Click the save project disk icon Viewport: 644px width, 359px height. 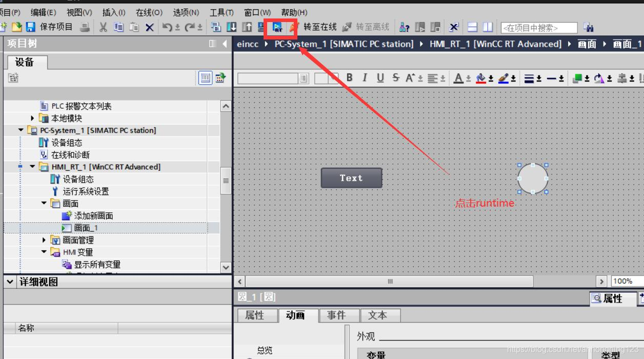coord(30,27)
